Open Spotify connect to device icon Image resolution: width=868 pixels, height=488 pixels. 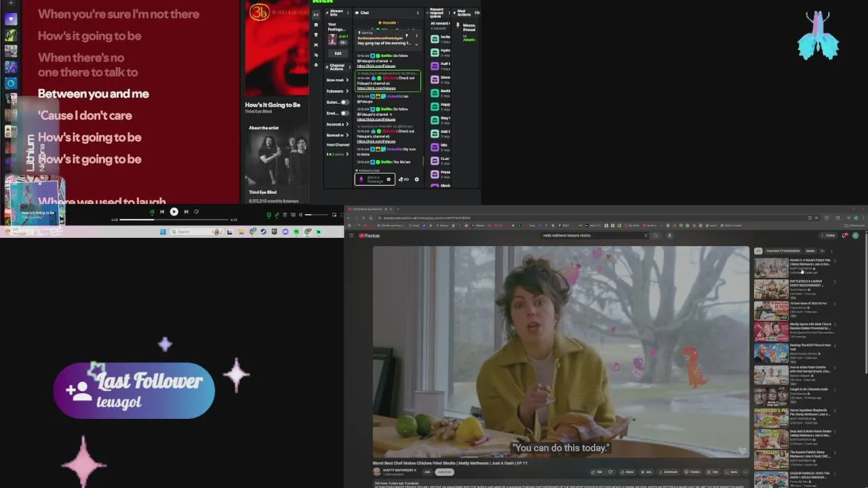(293, 215)
